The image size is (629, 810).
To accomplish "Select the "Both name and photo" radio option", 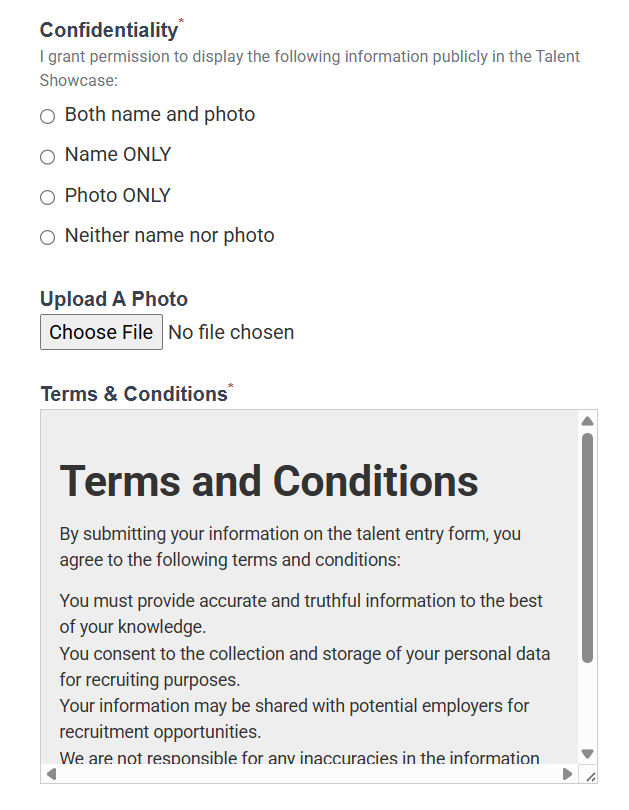I will (x=47, y=117).
